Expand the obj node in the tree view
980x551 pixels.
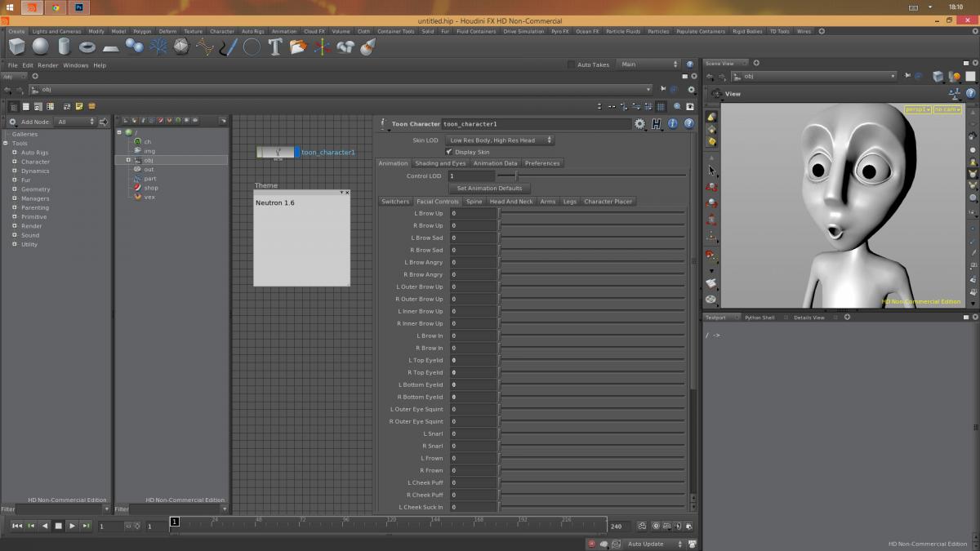click(128, 160)
